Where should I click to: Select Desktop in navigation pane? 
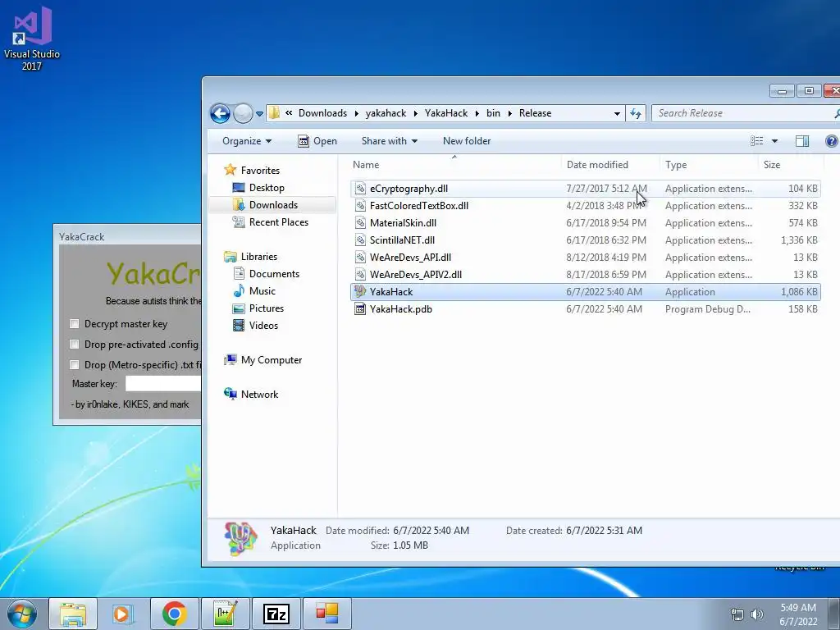(258, 188)
